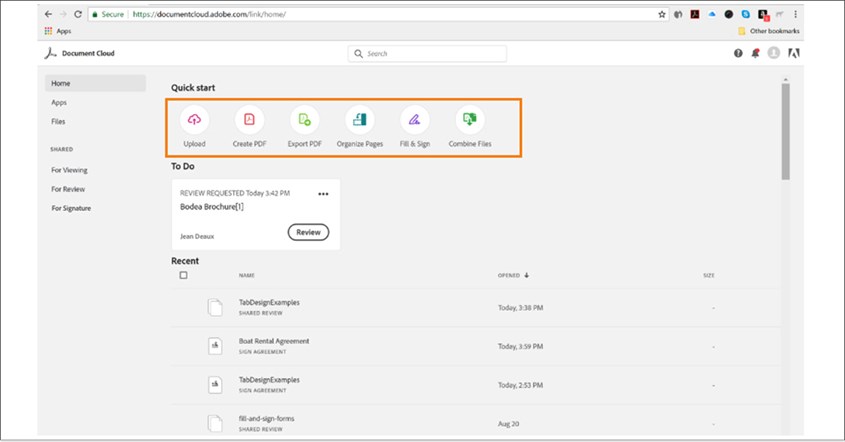Click the SIZE column header

[x=709, y=275]
